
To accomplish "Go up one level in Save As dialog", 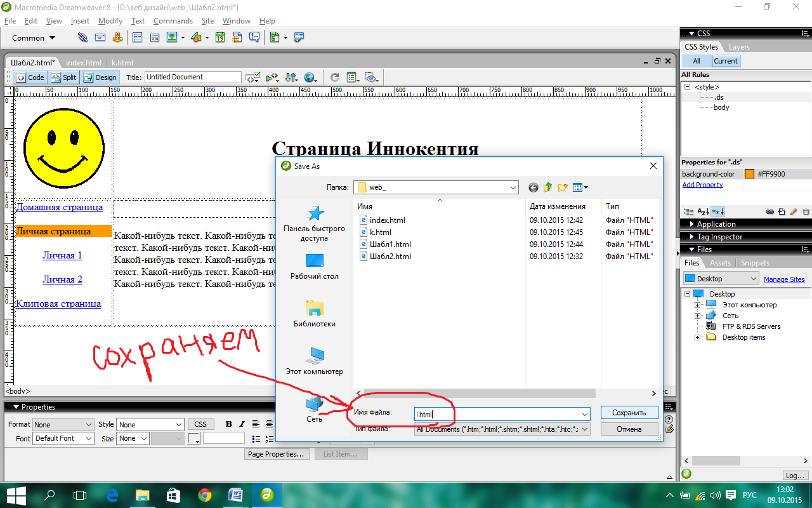I will click(x=547, y=187).
